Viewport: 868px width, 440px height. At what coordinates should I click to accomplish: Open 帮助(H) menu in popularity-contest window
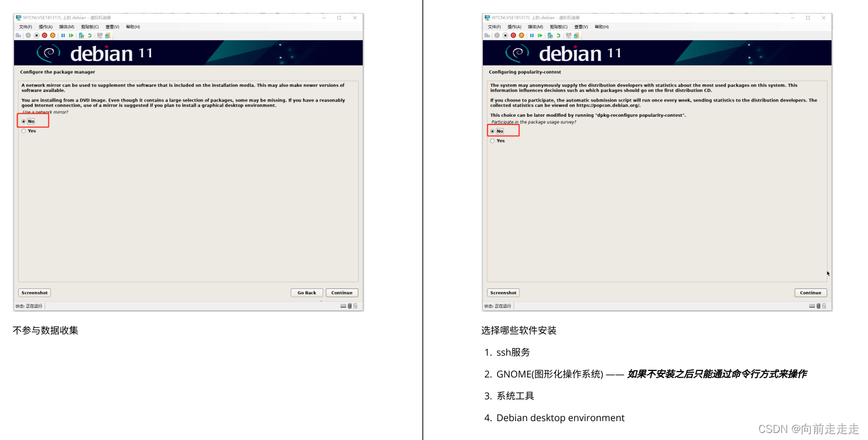tap(601, 27)
